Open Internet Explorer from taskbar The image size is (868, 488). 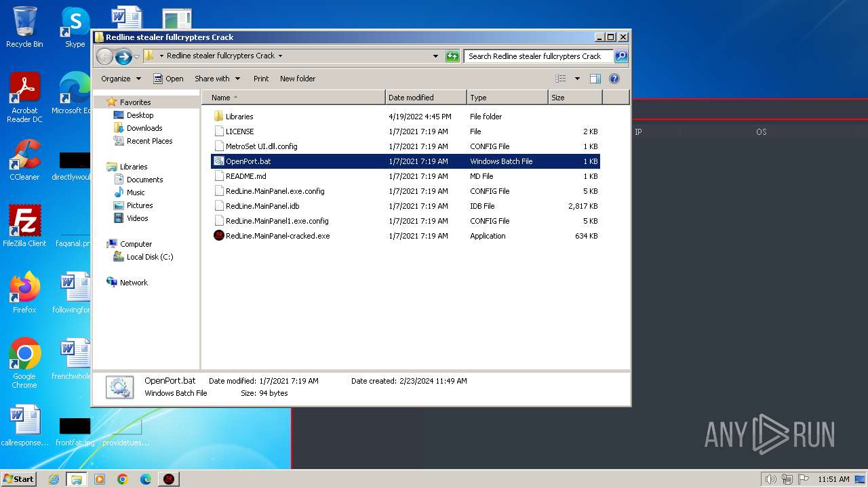[x=54, y=479]
